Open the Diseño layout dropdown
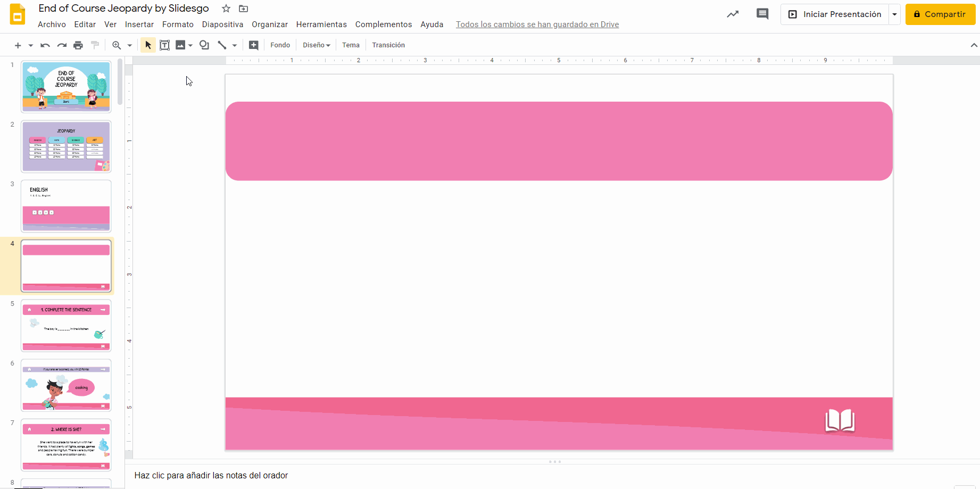 click(x=317, y=45)
